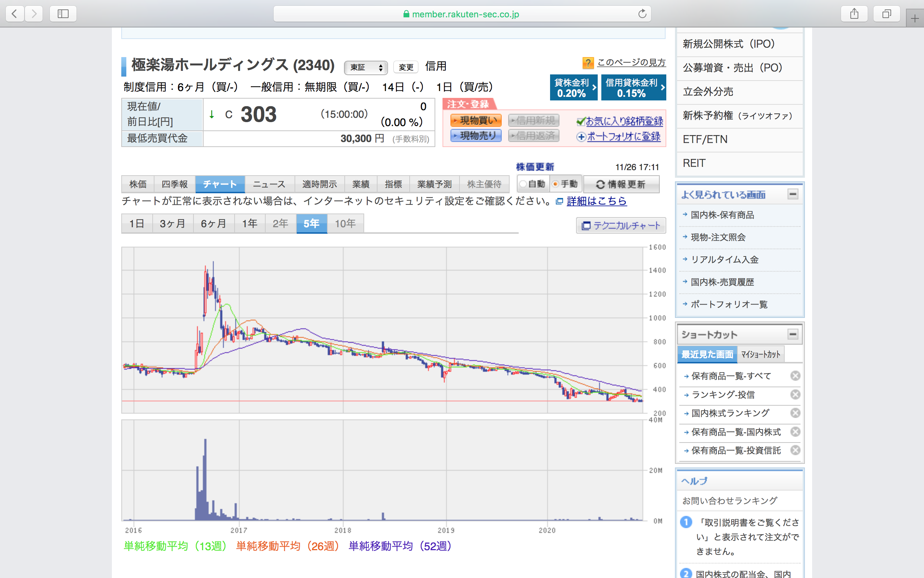The image size is (924, 578).
Task: Switch to マイショートカット tab
Action: tap(760, 354)
